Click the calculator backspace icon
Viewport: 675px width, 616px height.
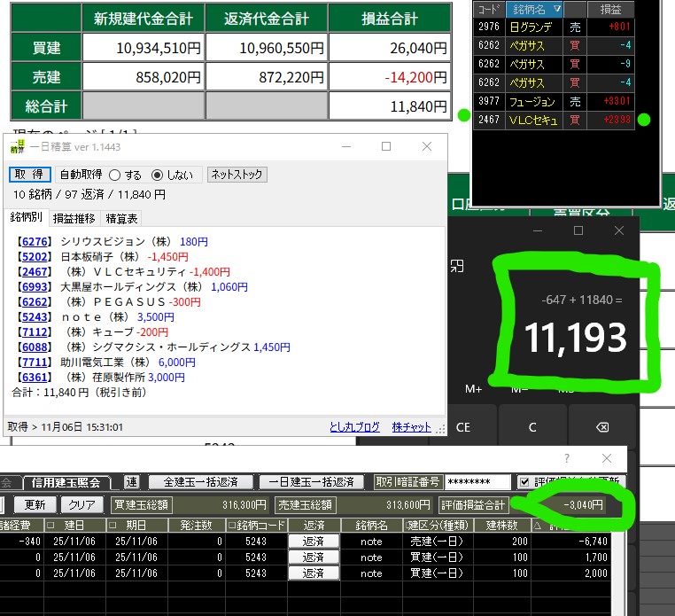601,427
